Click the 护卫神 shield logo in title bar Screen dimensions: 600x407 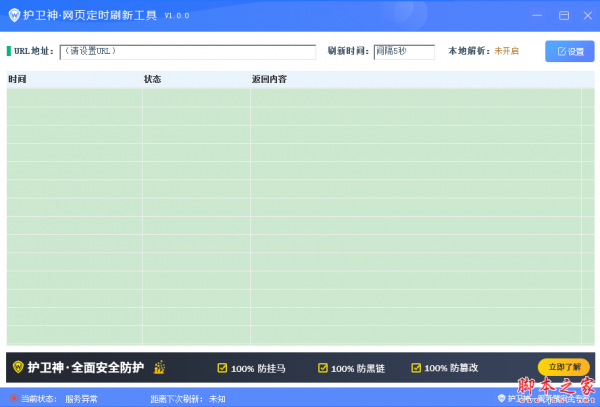click(x=14, y=15)
